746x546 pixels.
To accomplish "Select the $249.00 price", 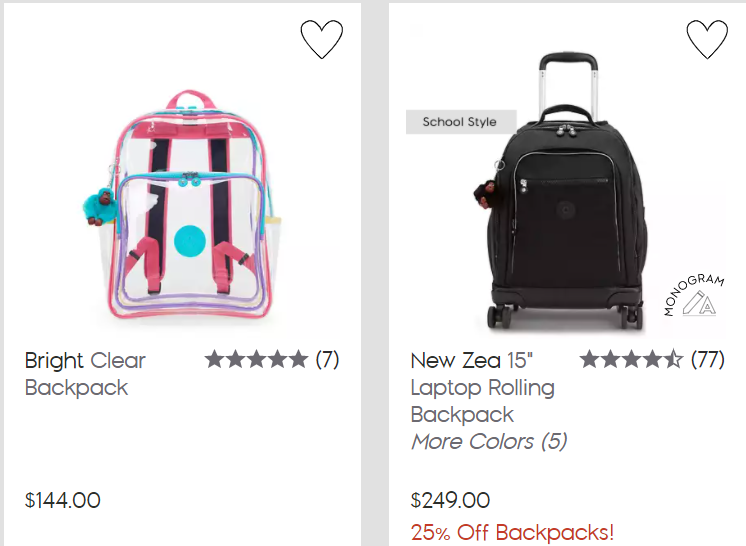I will pyautogui.click(x=450, y=500).
